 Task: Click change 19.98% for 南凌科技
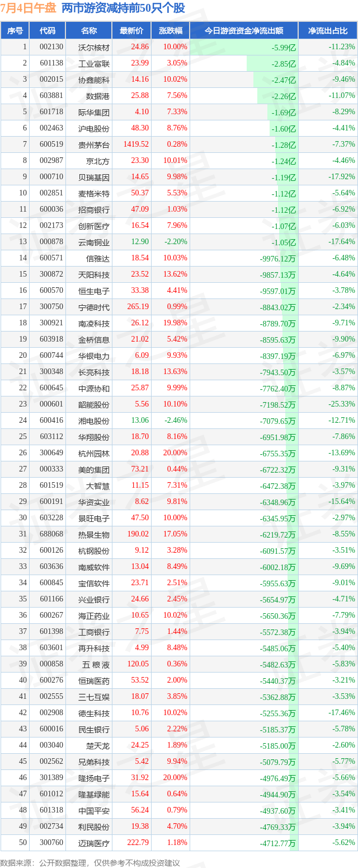pyautogui.click(x=176, y=323)
